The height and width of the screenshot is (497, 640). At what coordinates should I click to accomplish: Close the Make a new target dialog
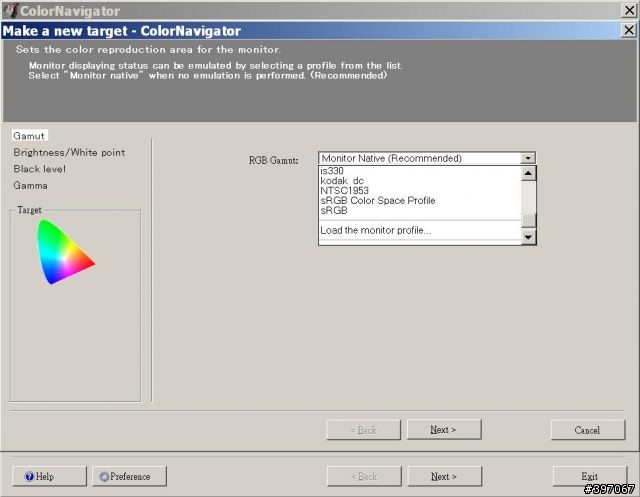[x=629, y=30]
